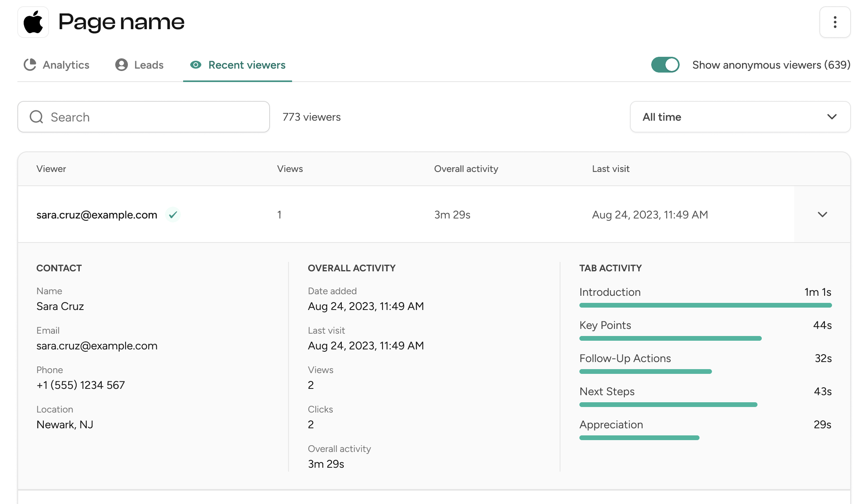The image size is (862, 504).
Task: Click the Show anonymous viewers (639) label
Action: pos(771,65)
